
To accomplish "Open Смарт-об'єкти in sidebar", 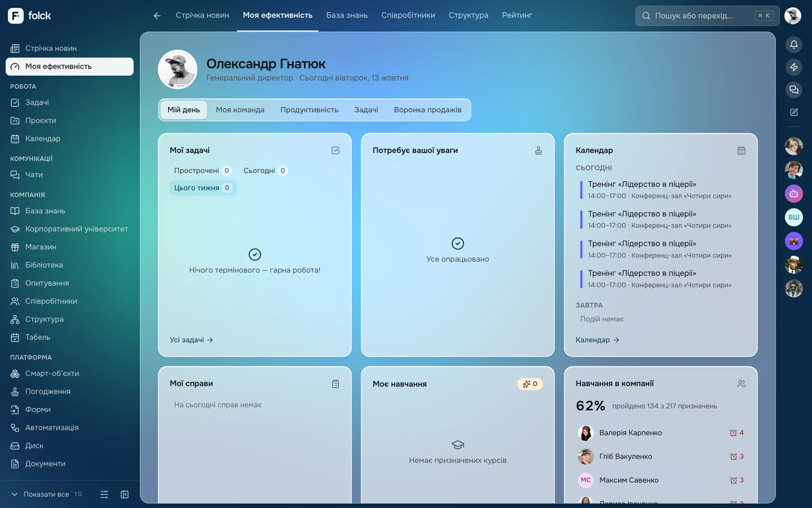I will point(69,373).
